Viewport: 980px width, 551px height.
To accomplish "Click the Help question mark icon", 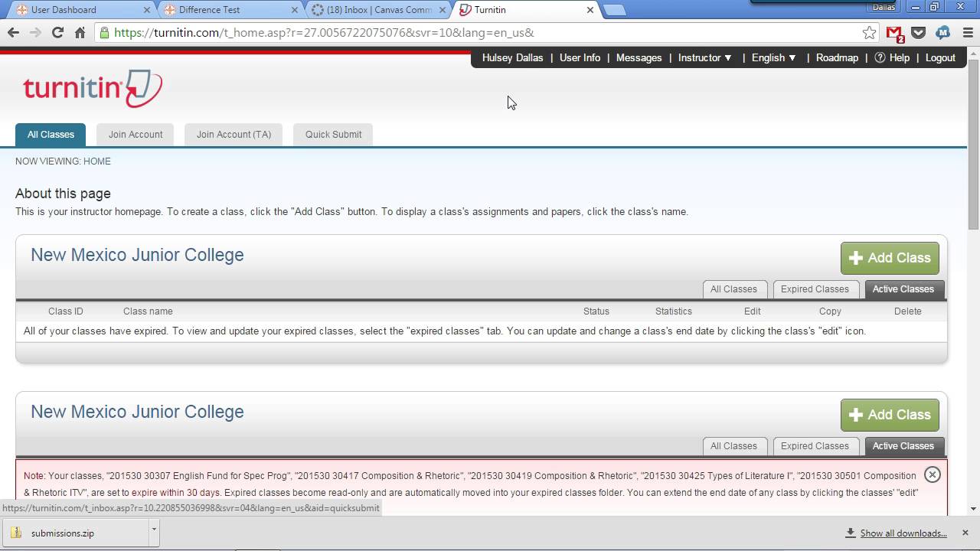I will 880,57.
